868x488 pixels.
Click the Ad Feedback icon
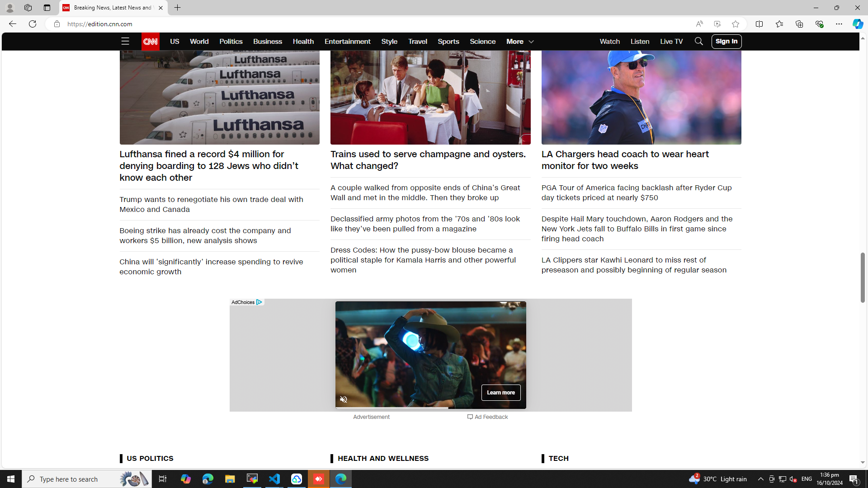coord(470,417)
